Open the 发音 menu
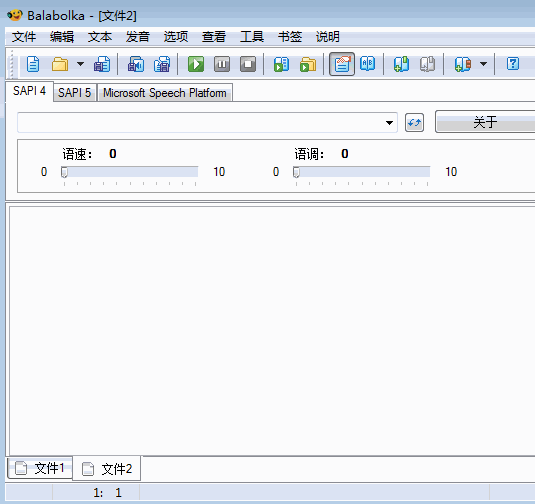This screenshot has width=535, height=504. click(138, 37)
